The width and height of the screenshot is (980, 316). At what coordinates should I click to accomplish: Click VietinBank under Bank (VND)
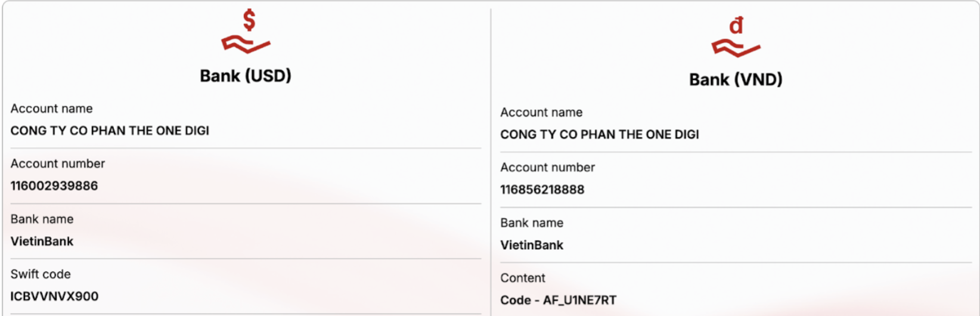click(x=532, y=245)
